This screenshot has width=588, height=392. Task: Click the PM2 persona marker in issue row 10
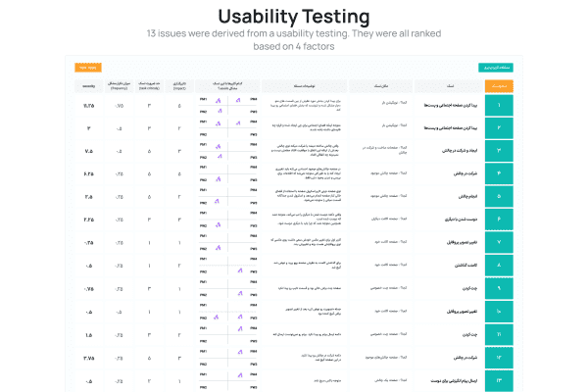pos(216,318)
